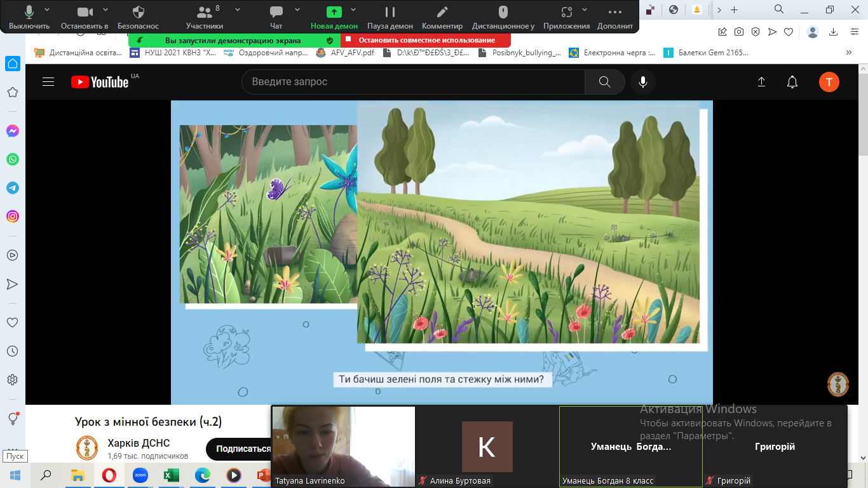This screenshot has width=868, height=488.
Task: Click the YouTube search magnifier button
Action: click(x=604, y=82)
